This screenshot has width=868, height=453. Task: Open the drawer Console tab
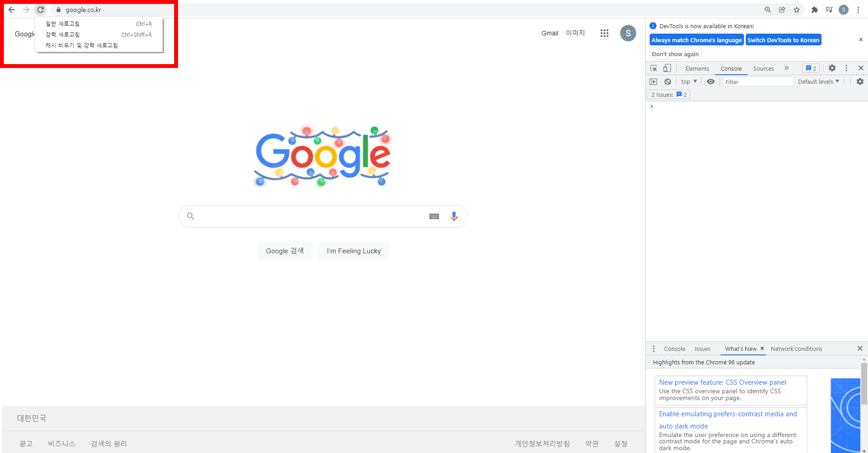coord(674,349)
